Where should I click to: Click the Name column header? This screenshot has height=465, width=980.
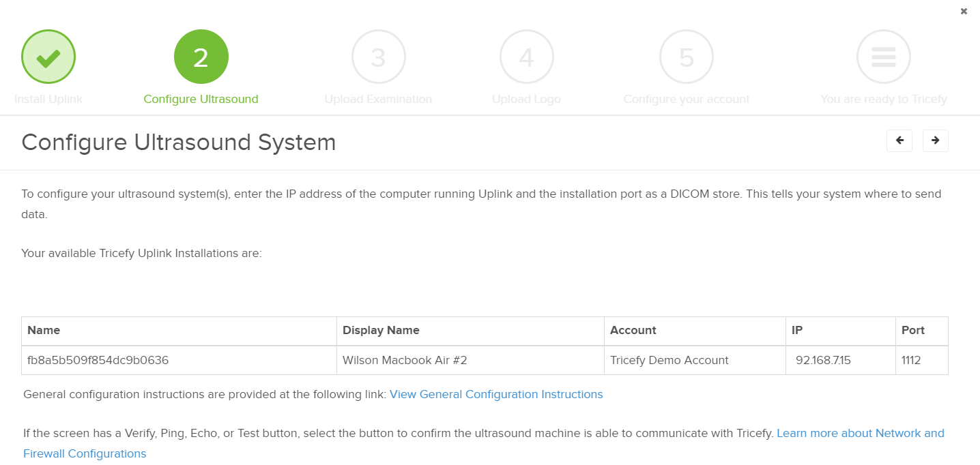point(179,331)
